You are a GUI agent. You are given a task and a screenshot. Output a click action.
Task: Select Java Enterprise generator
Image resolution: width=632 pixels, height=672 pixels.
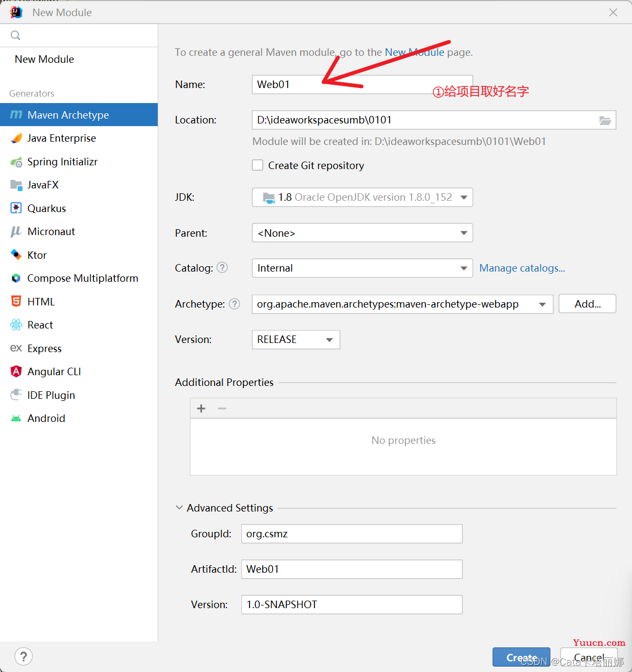[x=79, y=138]
